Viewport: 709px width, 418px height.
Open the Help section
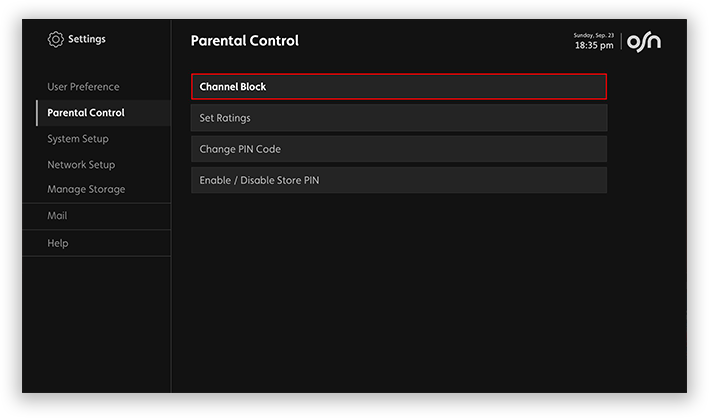pyautogui.click(x=58, y=243)
